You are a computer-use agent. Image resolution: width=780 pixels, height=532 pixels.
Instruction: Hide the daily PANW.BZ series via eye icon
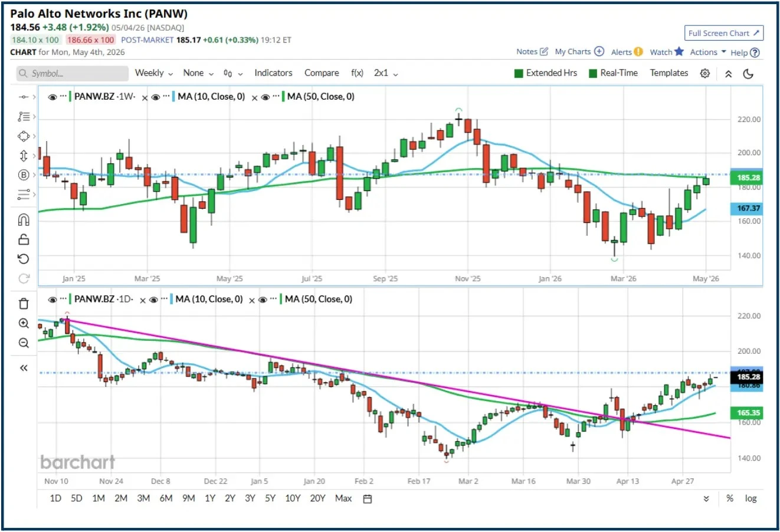tap(53, 300)
